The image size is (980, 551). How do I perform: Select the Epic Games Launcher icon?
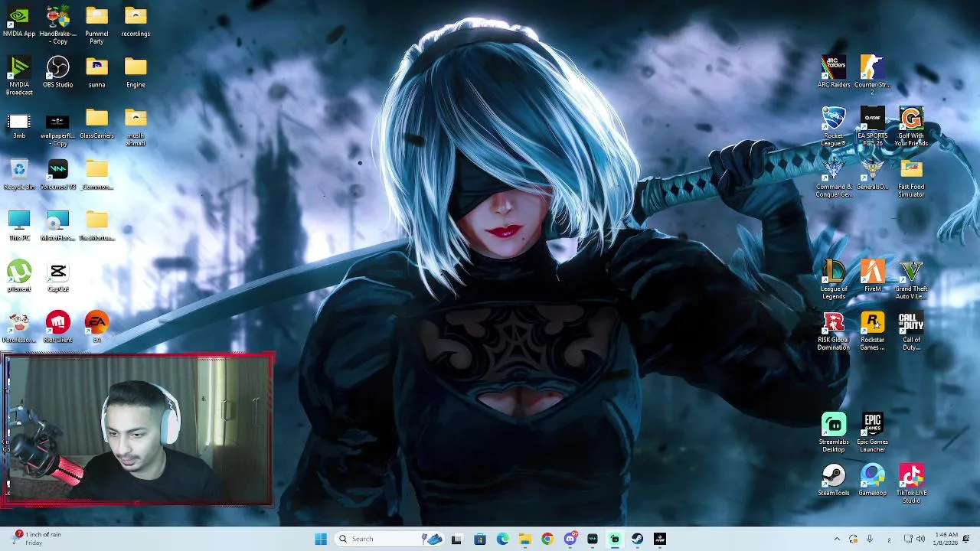click(x=872, y=433)
